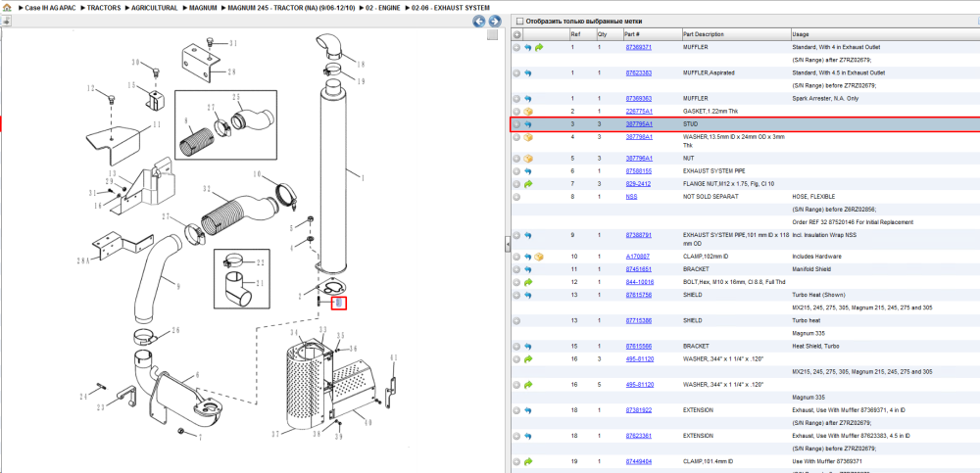The height and width of the screenshot is (473, 980).
Task: Click package icon for GASKET 226775A1
Action: (528, 112)
